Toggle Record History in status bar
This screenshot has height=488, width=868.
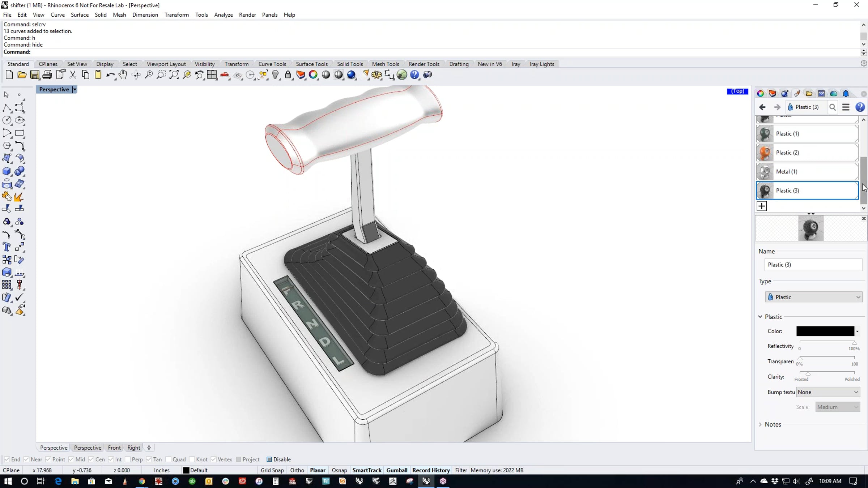pyautogui.click(x=431, y=470)
